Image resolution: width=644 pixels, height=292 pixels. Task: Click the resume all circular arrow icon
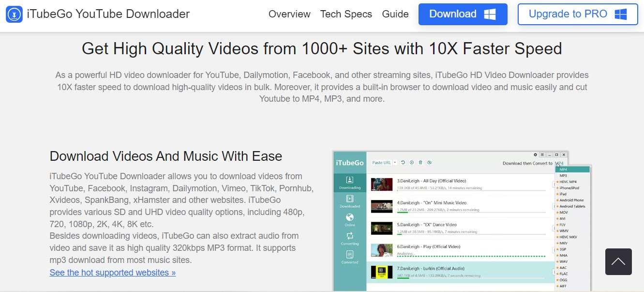pyautogui.click(x=403, y=162)
